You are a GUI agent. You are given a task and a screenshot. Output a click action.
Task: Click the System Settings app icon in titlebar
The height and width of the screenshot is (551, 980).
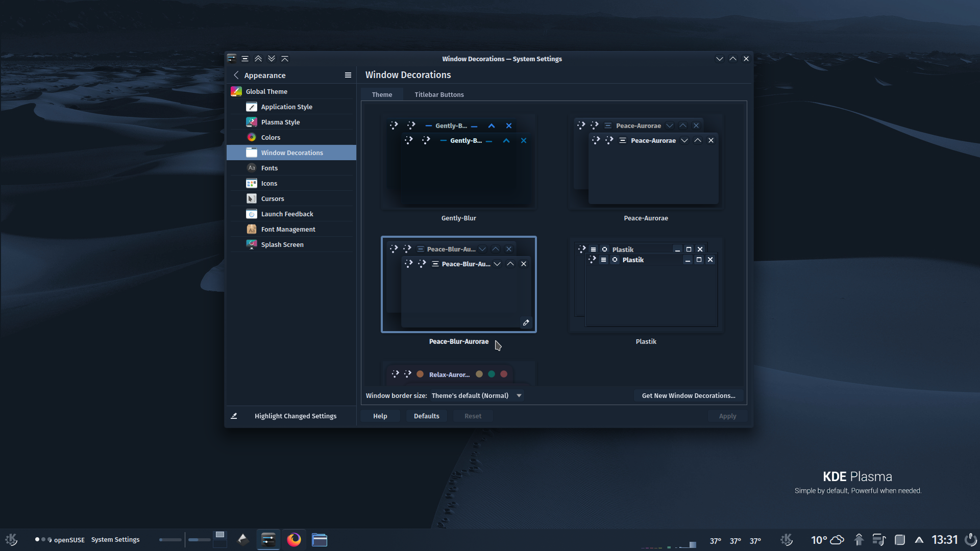(232, 59)
